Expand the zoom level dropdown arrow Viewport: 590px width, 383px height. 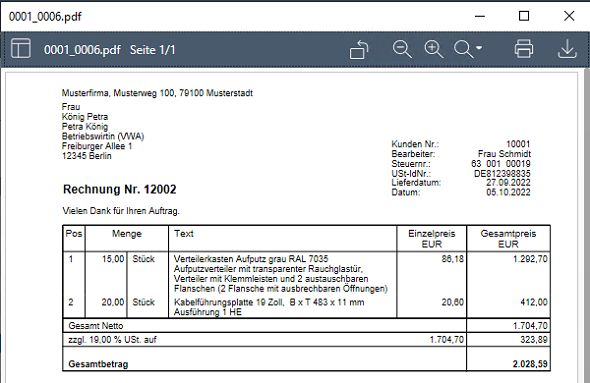pos(479,48)
